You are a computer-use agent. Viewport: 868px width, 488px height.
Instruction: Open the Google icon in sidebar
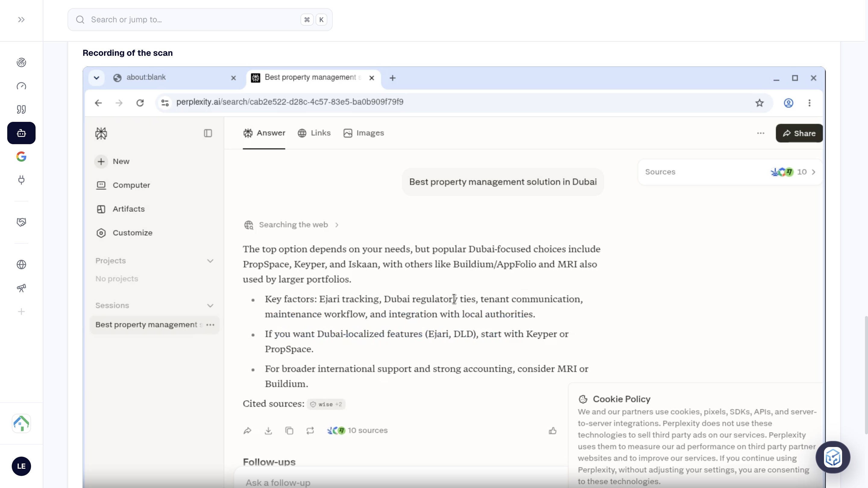(x=21, y=157)
